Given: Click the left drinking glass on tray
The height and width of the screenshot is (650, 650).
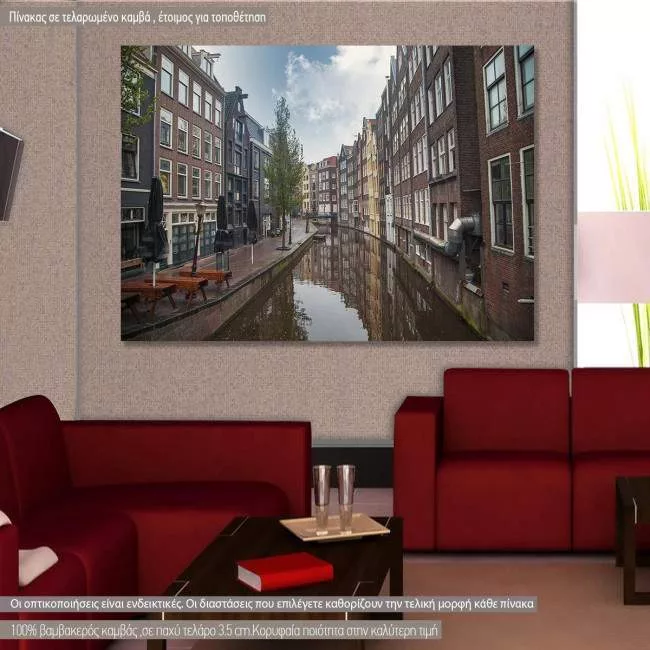Looking at the screenshot, I should [321, 497].
